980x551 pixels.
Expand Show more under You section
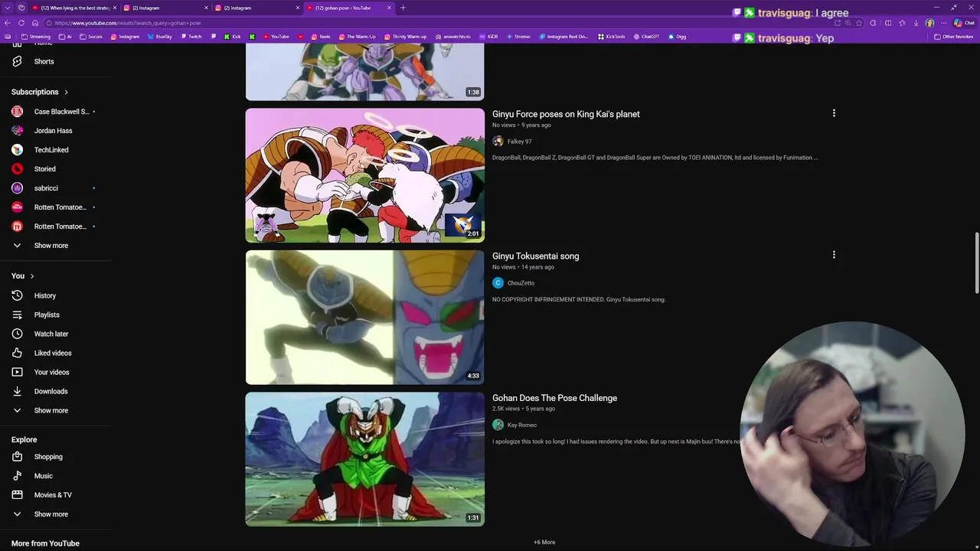[x=51, y=410]
